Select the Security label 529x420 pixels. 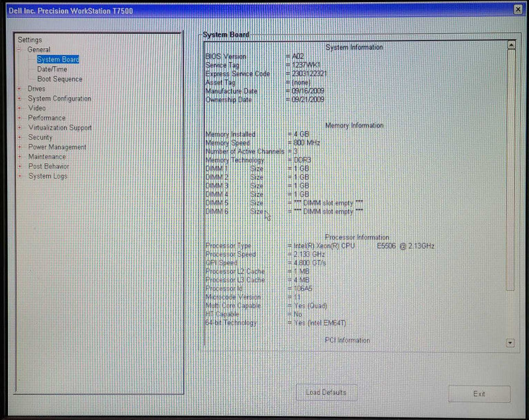40,138
